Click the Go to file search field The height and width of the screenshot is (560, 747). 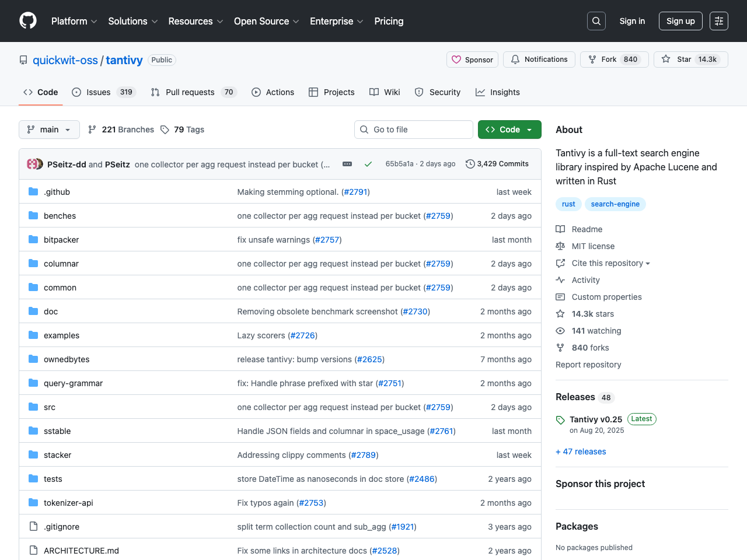pos(414,129)
